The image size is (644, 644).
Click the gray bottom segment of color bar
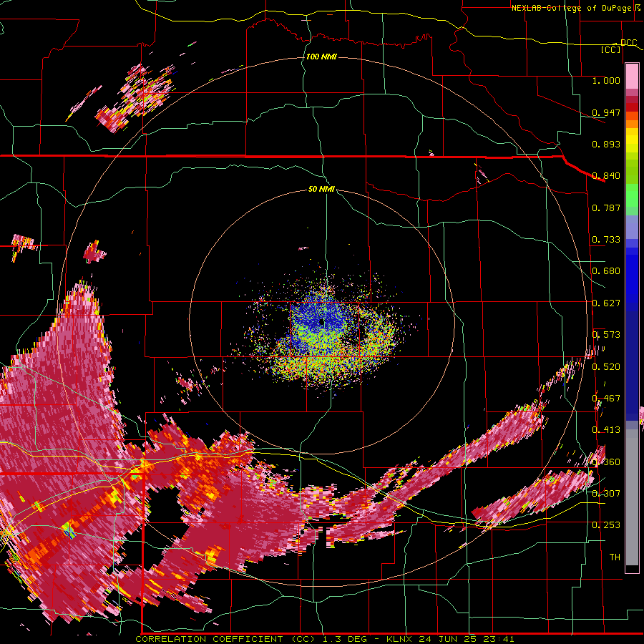pyautogui.click(x=632, y=497)
